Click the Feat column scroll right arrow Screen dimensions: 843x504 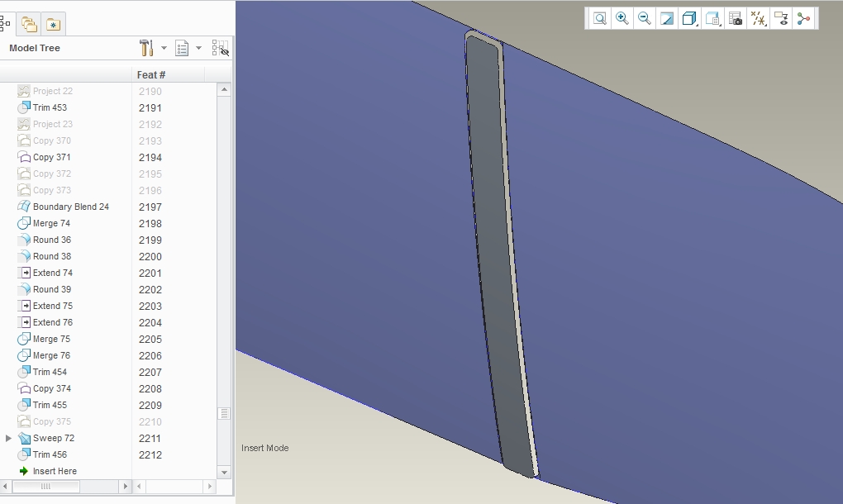tap(210, 487)
